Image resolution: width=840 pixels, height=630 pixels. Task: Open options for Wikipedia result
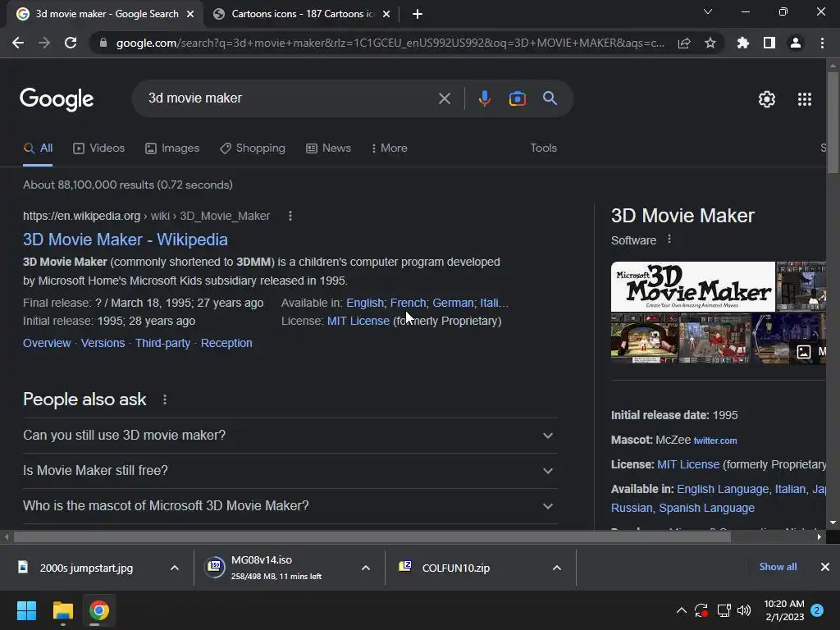pyautogui.click(x=290, y=216)
